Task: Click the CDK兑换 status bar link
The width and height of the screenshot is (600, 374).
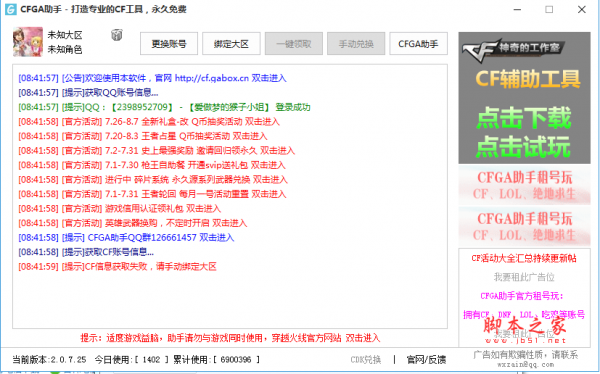Action: (x=366, y=359)
